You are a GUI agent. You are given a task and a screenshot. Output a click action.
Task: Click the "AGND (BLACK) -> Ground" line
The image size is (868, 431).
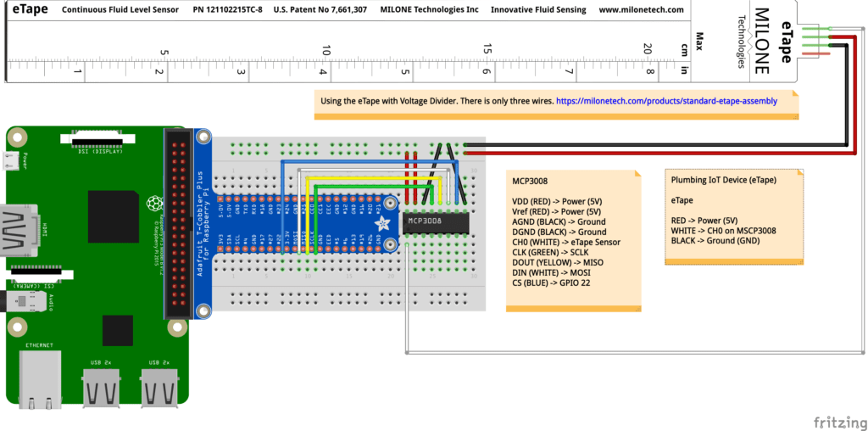559,221
